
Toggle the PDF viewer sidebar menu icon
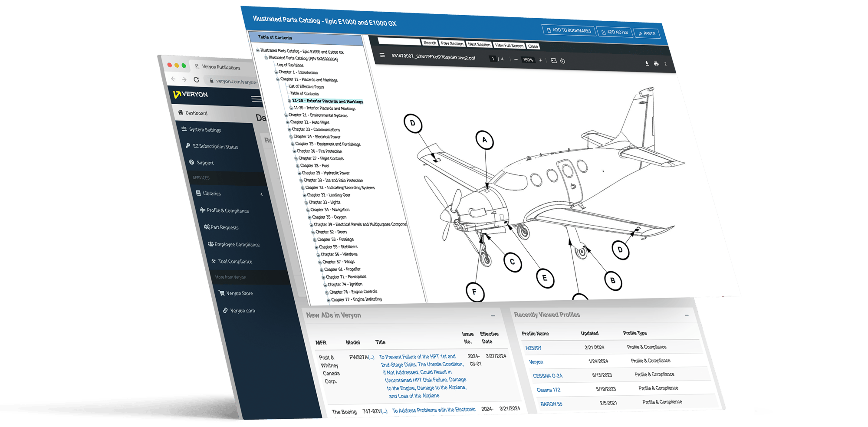click(382, 55)
